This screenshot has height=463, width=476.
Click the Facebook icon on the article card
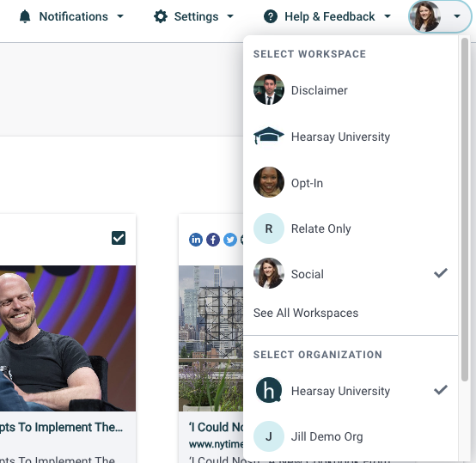click(213, 240)
